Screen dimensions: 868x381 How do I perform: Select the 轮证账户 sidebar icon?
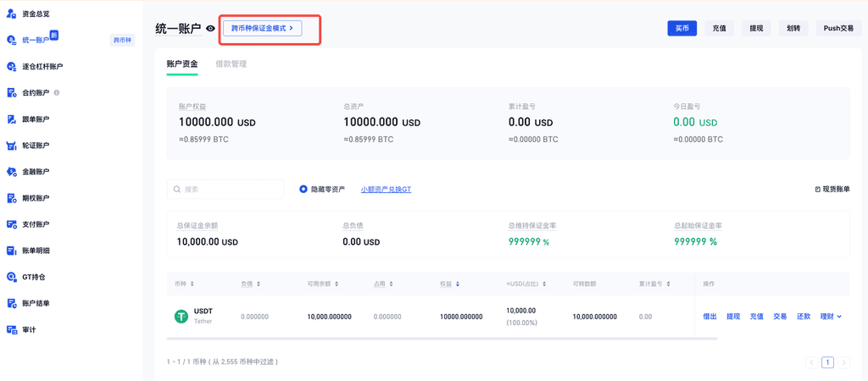point(12,146)
